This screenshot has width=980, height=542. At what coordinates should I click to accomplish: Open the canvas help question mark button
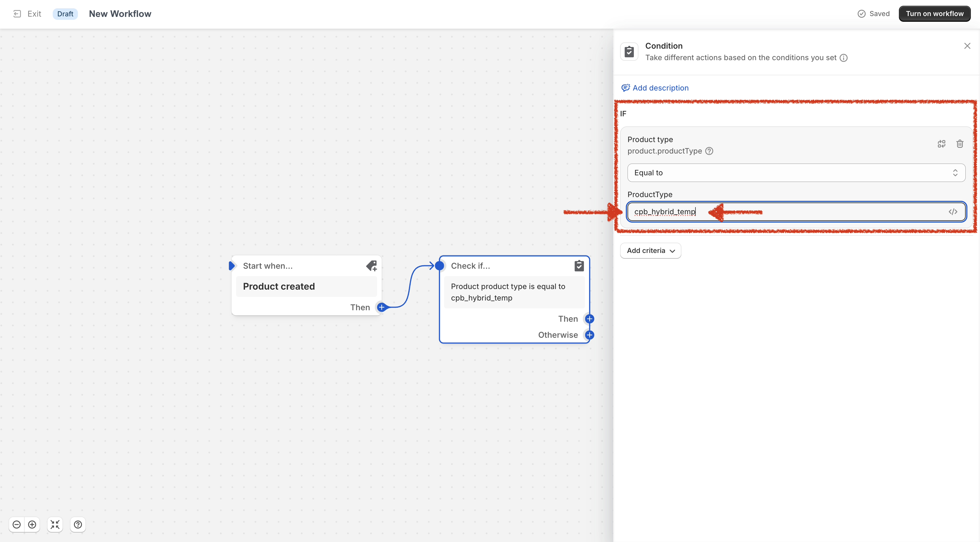click(x=78, y=525)
